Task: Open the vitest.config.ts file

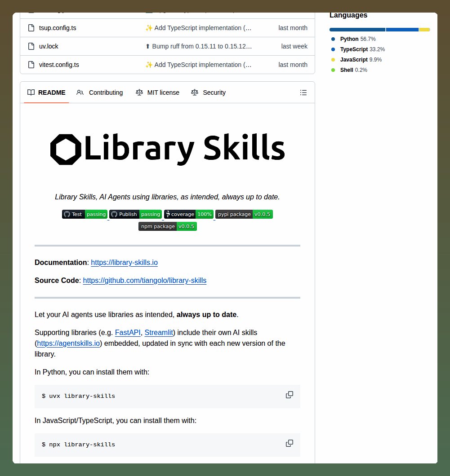Action: tap(59, 65)
